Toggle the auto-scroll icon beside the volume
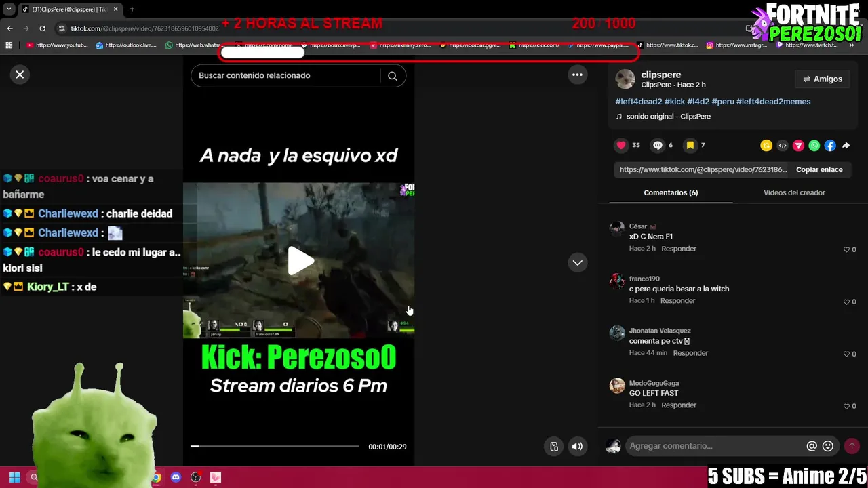The image size is (868, 488). 554,446
